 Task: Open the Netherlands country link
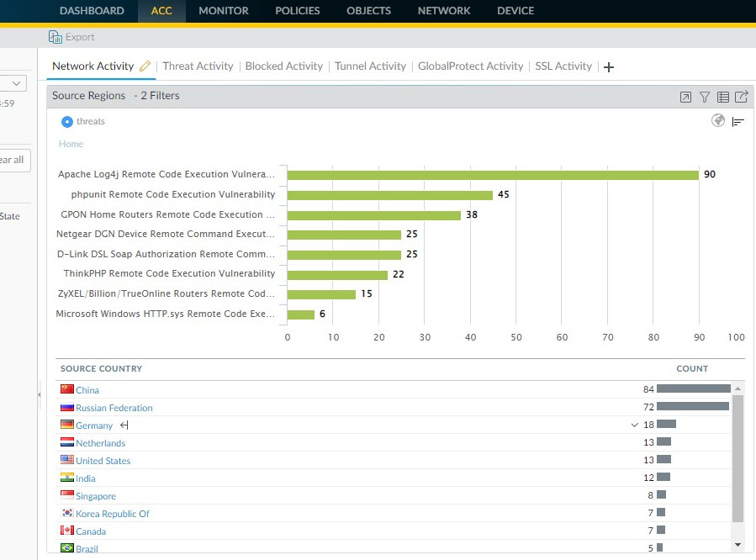(100, 443)
